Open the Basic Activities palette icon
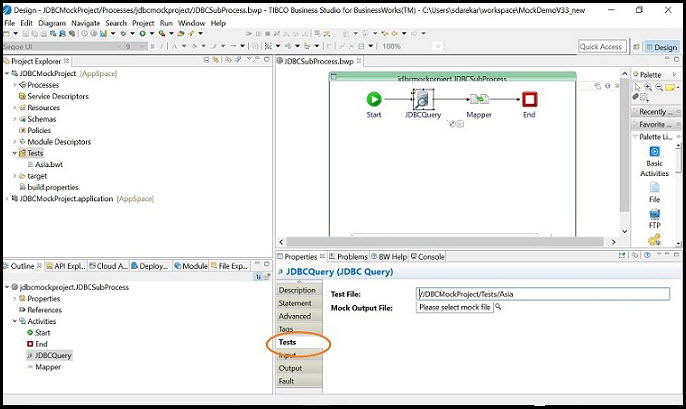This screenshot has height=409, width=686. pyautogui.click(x=654, y=152)
